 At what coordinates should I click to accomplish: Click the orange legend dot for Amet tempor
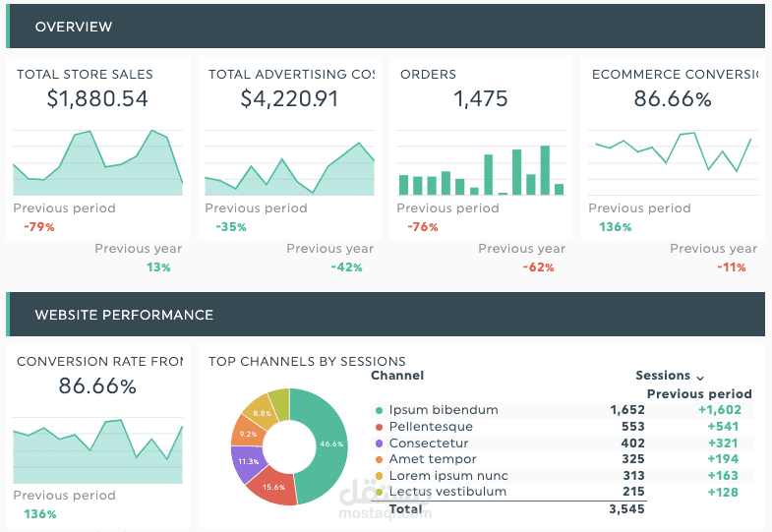tap(379, 459)
